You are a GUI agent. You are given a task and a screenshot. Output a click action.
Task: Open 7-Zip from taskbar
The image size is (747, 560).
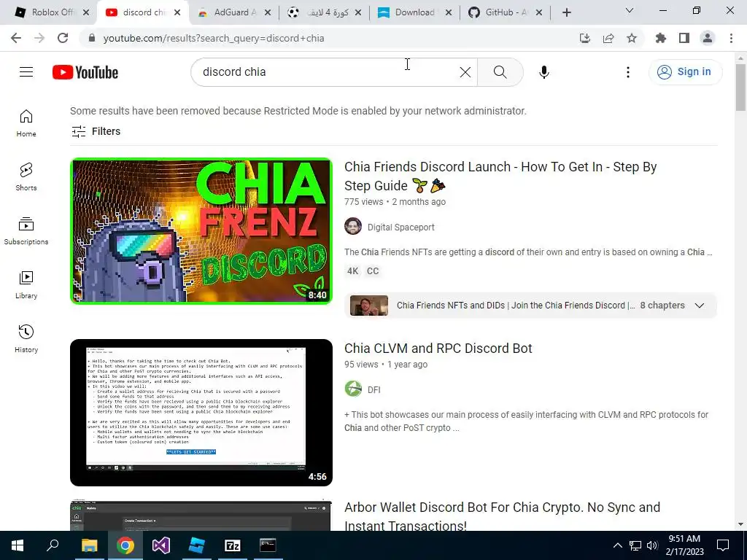tap(233, 545)
